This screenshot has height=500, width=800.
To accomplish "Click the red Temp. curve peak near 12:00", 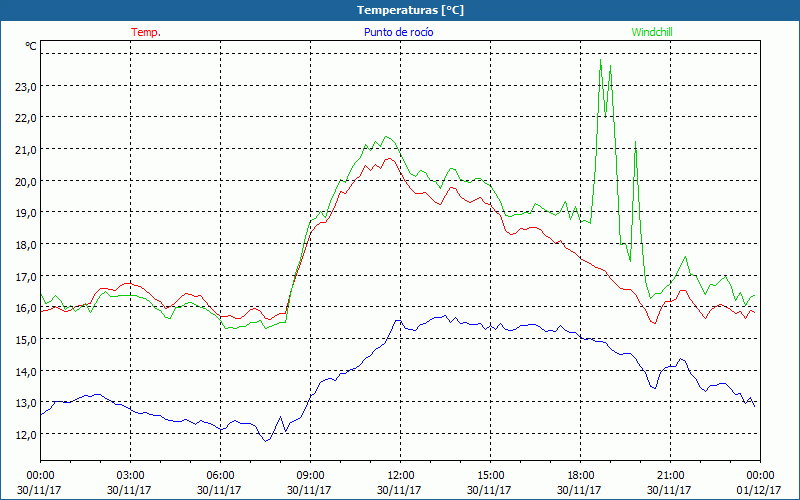I will click(x=389, y=159).
